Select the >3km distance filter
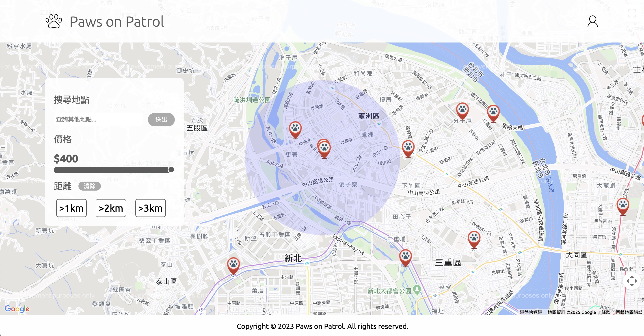The image size is (644, 336). click(x=150, y=208)
